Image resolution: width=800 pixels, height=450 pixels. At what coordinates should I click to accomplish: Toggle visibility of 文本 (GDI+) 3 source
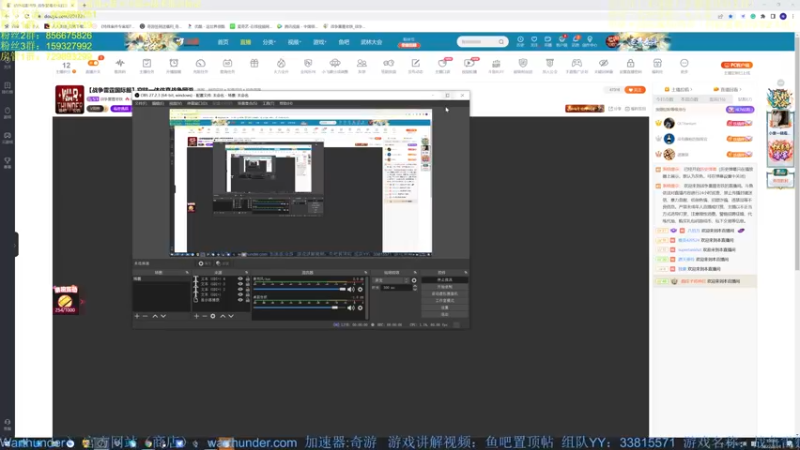[x=240, y=284]
